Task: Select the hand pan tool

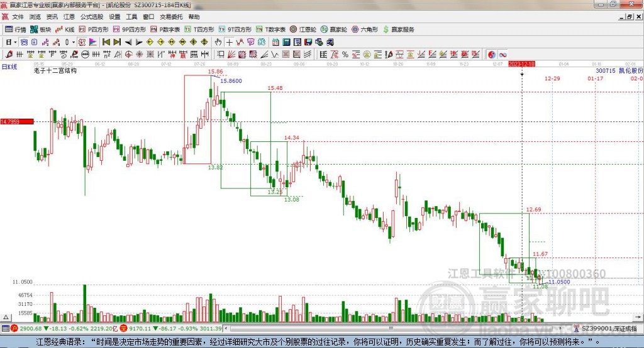Action: click(218, 42)
